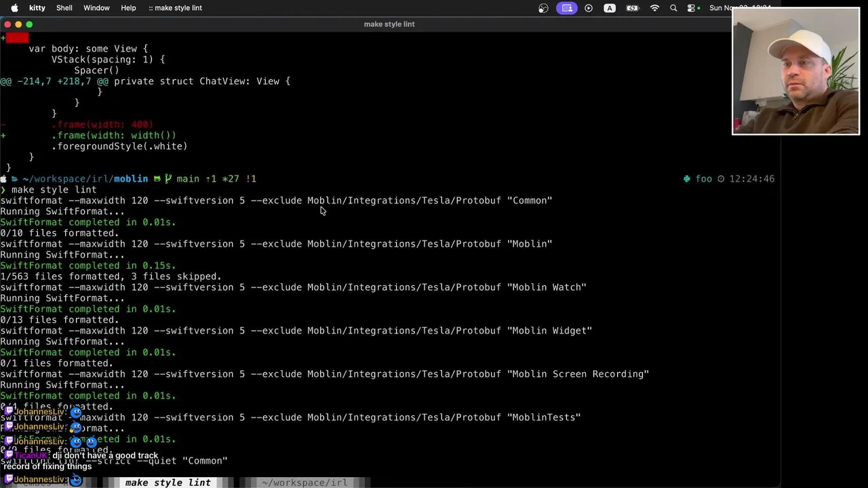This screenshot has width=868, height=488.
Task: Open Control Center icon
Action: 692,8
